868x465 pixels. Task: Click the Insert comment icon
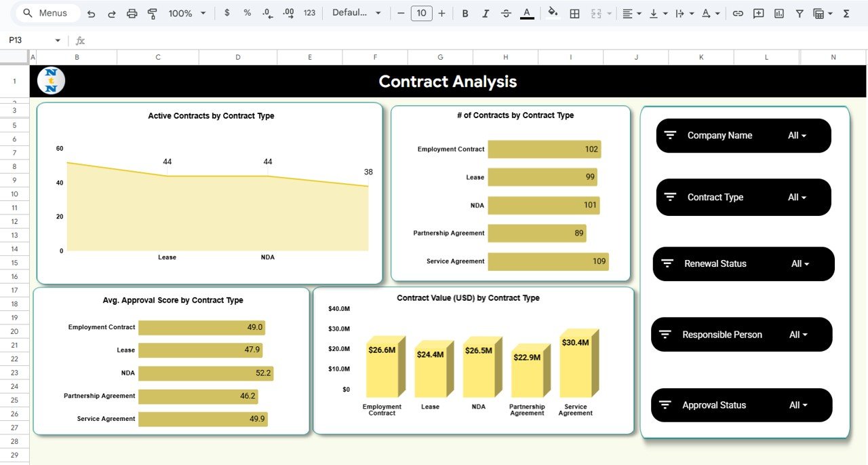coord(758,13)
